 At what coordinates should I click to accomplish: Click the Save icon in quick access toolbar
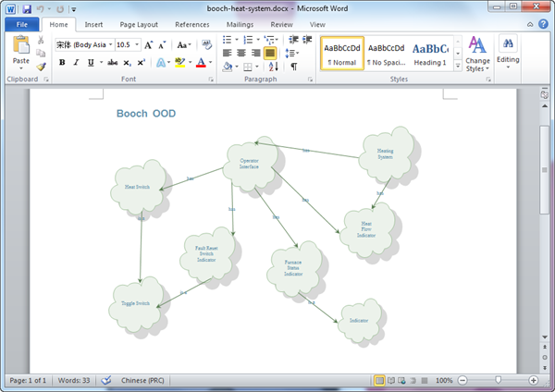pos(27,9)
